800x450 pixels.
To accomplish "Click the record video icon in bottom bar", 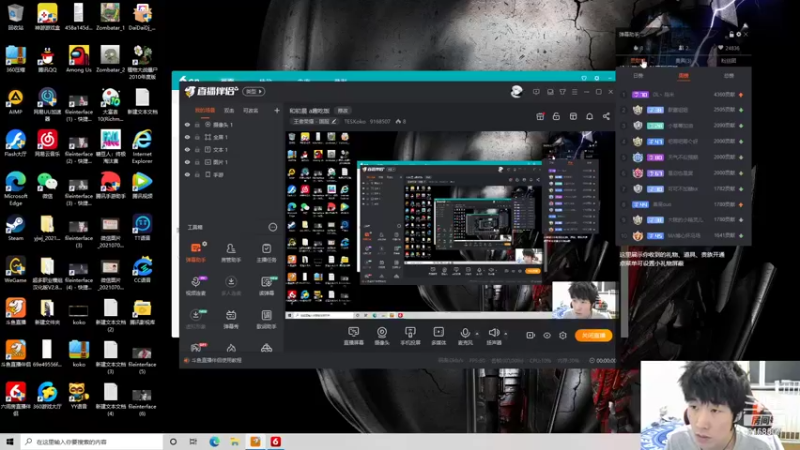I will 531,335.
